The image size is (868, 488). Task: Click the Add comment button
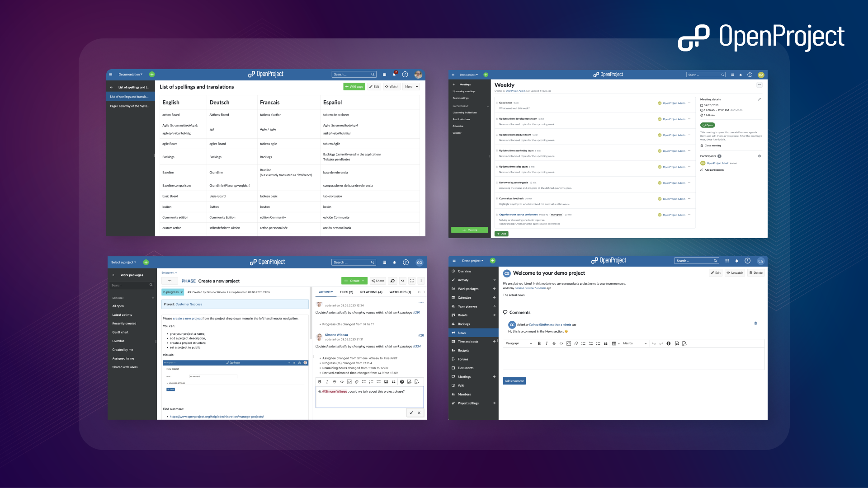coord(514,381)
